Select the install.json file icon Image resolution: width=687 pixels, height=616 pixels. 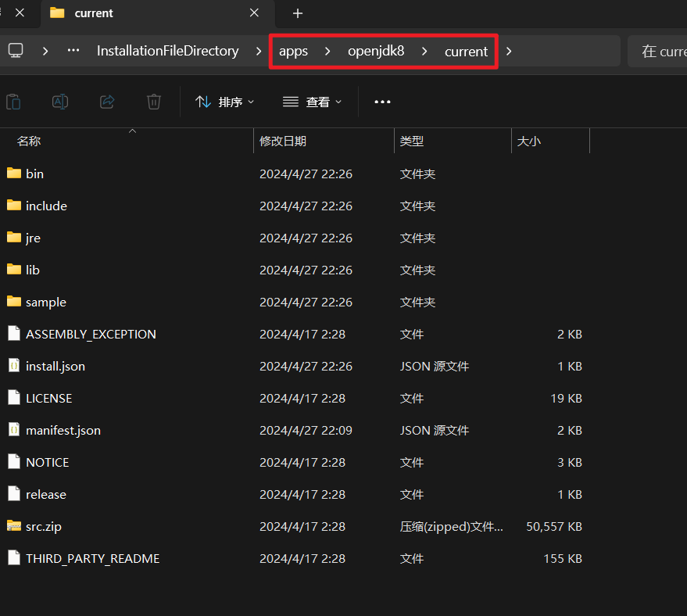[14, 365]
